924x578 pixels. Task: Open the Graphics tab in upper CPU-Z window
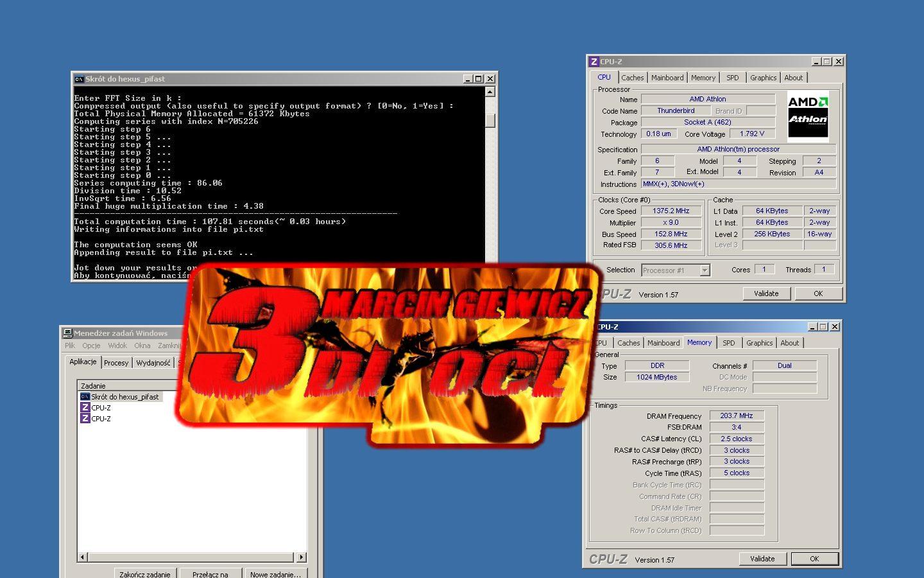pos(764,78)
